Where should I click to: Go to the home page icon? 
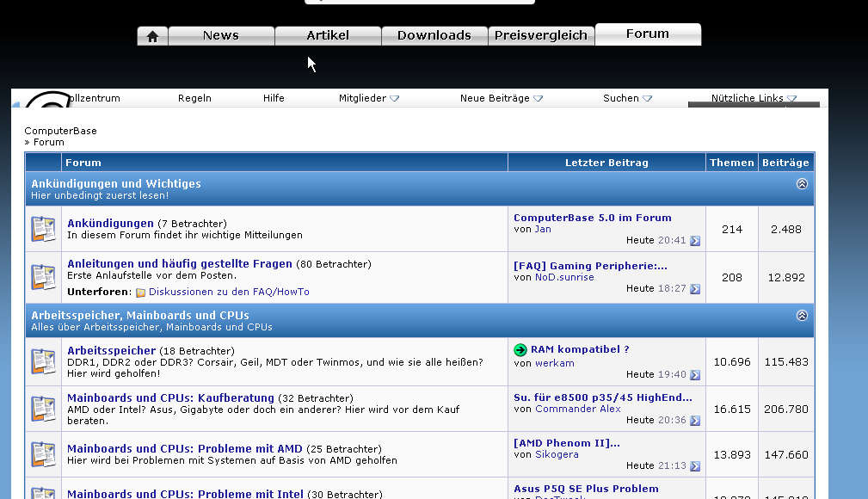tap(153, 36)
